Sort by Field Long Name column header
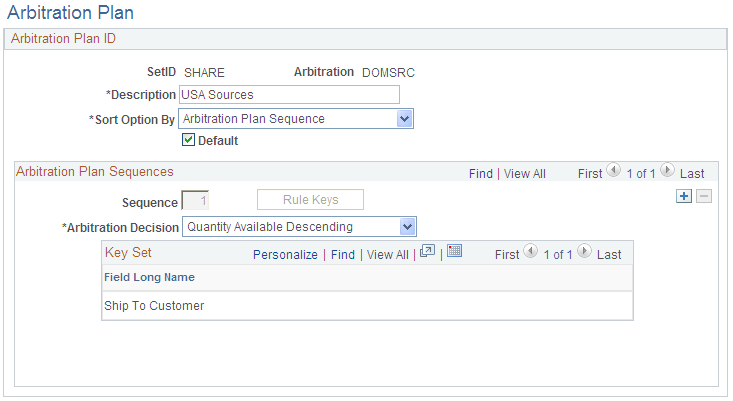 click(149, 277)
